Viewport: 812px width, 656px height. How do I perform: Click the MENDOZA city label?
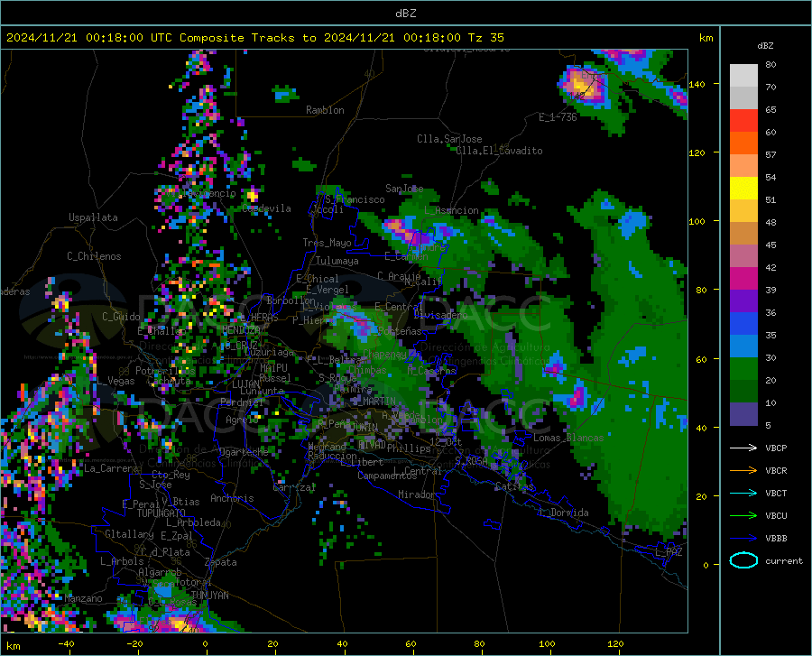(241, 330)
